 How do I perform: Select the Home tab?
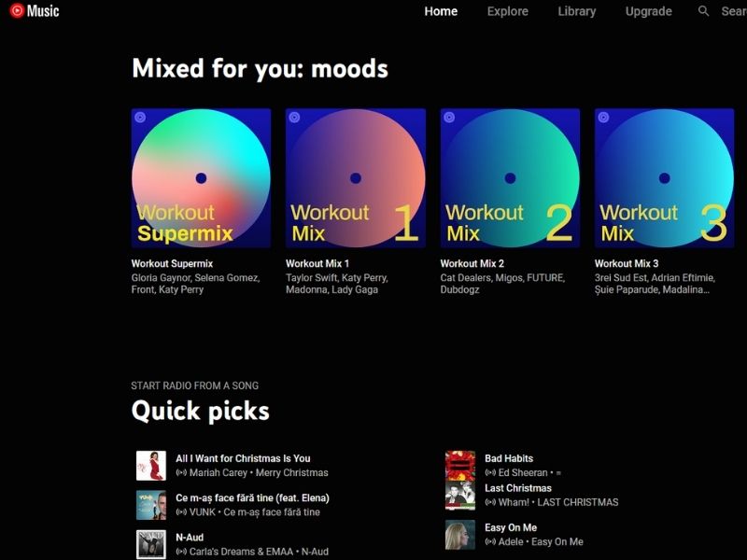pos(441,11)
